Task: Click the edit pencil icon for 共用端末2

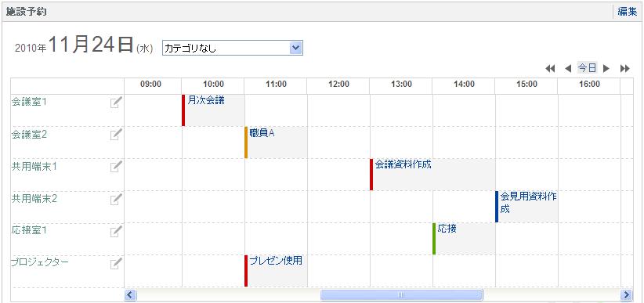Action: (116, 199)
